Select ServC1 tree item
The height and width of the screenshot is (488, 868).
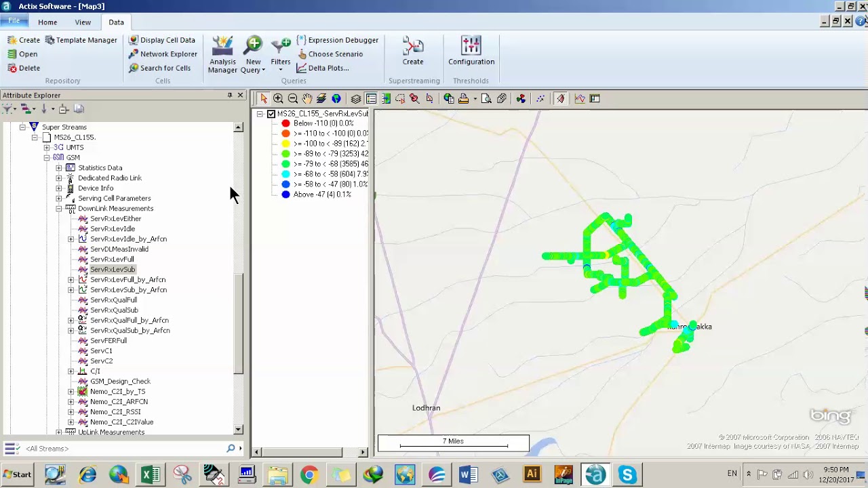101,350
